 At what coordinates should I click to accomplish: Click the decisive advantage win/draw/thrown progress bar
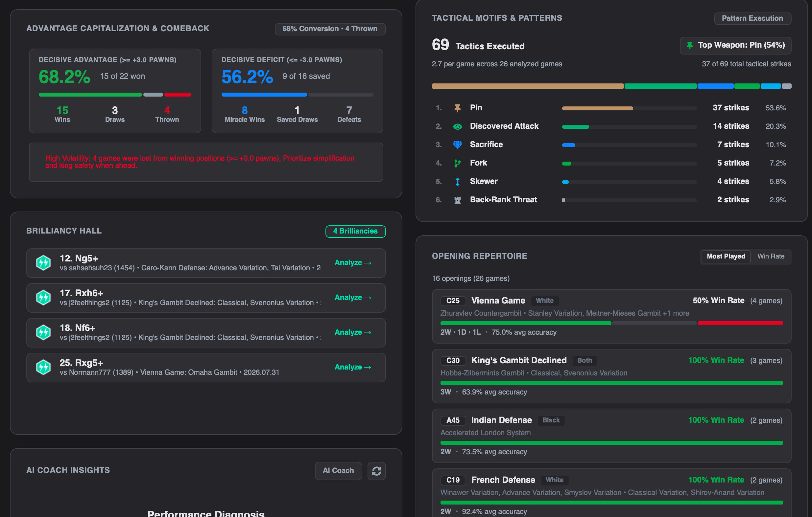pos(115,95)
